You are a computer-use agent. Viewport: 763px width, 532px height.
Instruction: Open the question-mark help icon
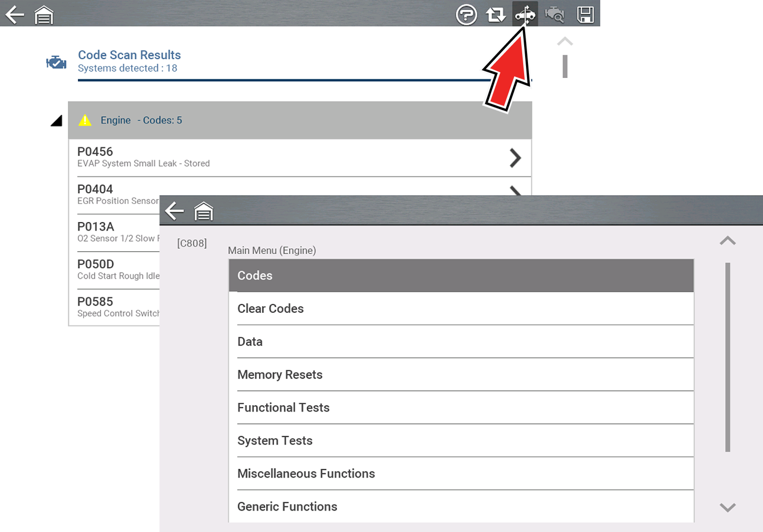click(x=466, y=15)
